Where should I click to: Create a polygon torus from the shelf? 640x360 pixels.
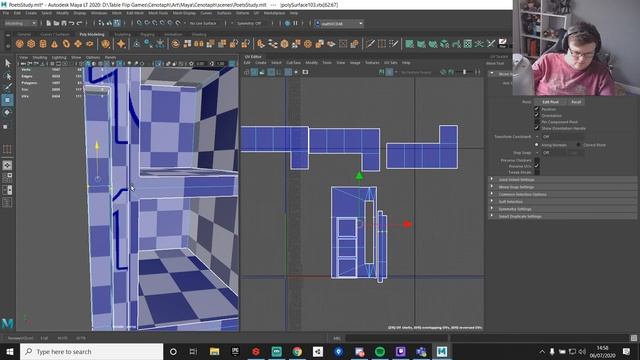(x=66, y=44)
